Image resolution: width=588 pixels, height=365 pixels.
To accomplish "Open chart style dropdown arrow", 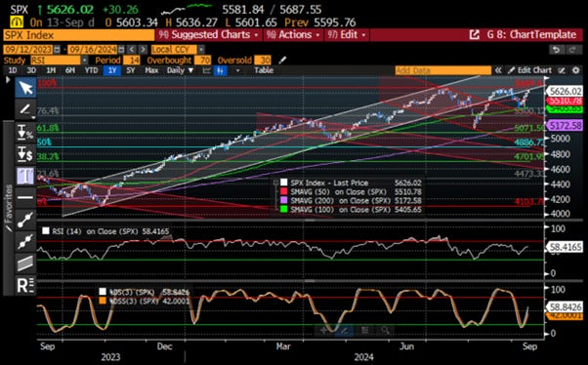I will pos(237,70).
